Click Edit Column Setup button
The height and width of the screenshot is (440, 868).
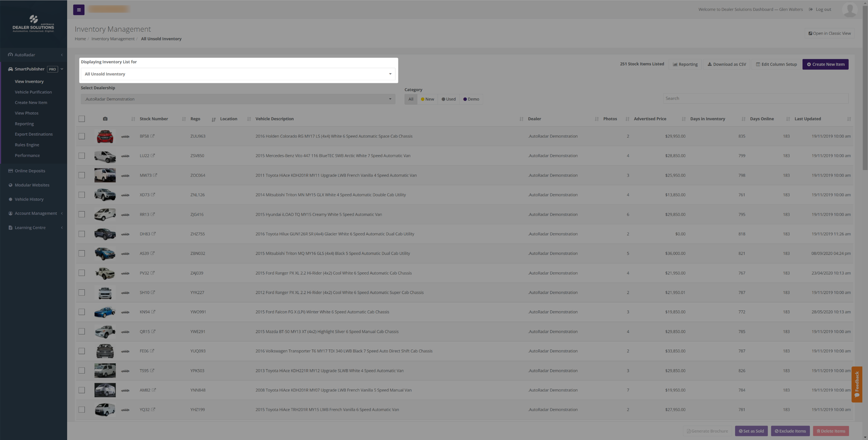pos(776,65)
